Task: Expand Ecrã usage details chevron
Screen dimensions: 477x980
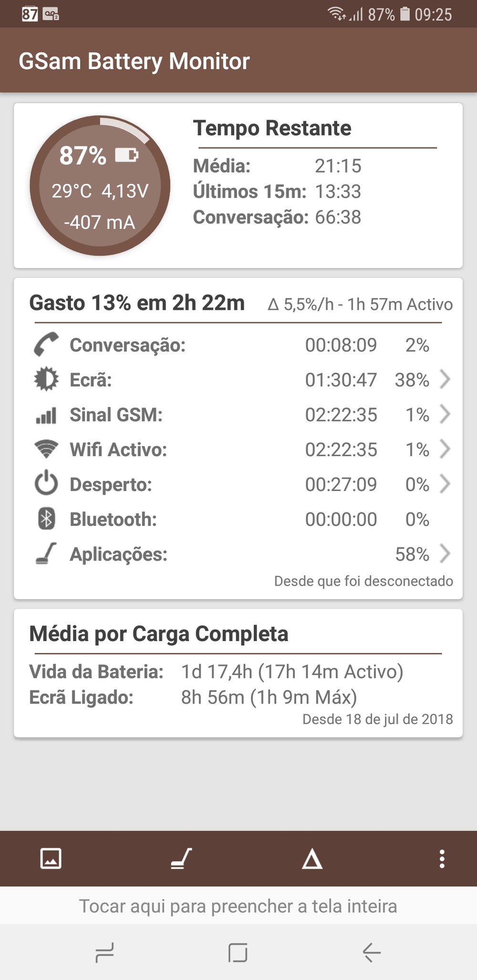Action: point(445,379)
